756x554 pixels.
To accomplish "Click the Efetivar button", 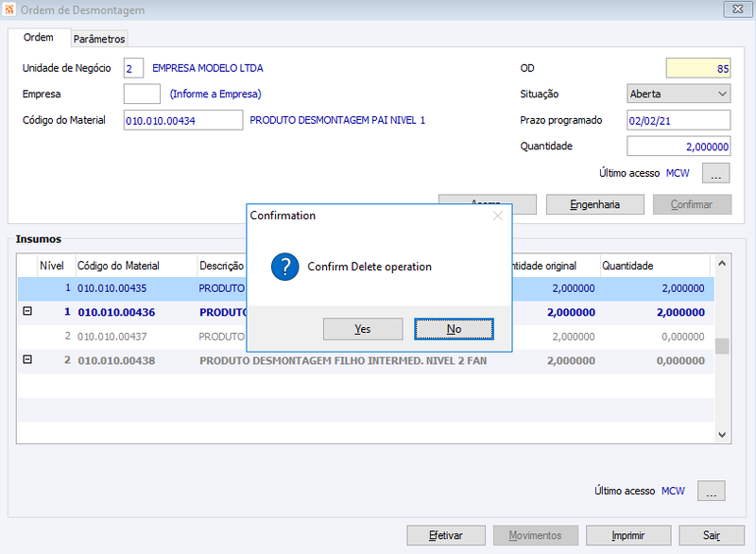I will click(x=446, y=535).
